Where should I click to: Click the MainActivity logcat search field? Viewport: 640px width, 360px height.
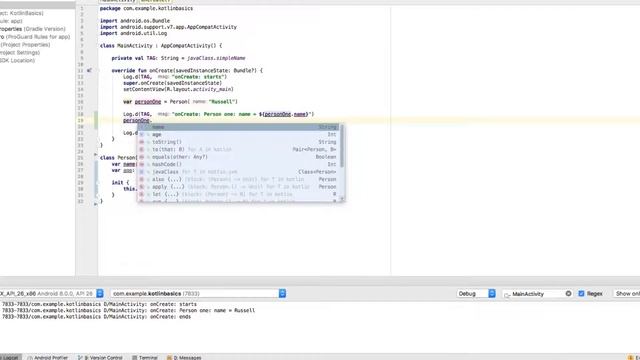pos(537,293)
